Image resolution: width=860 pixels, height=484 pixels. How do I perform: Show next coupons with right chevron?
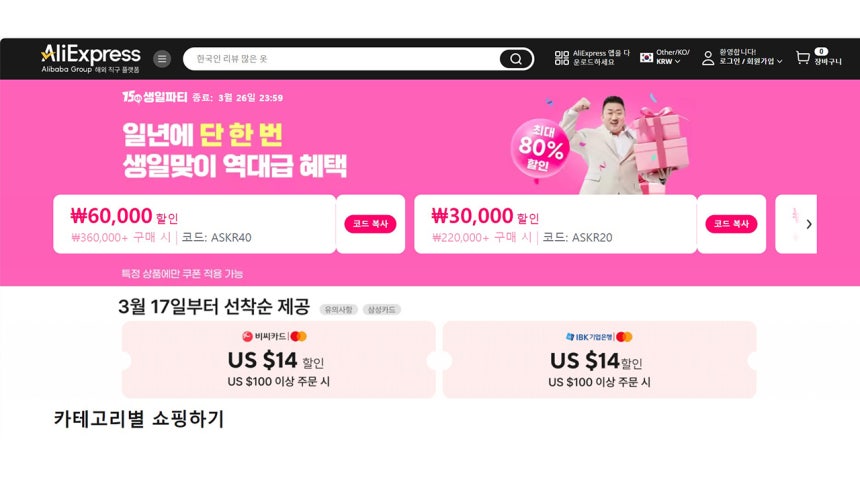pyautogui.click(x=809, y=224)
